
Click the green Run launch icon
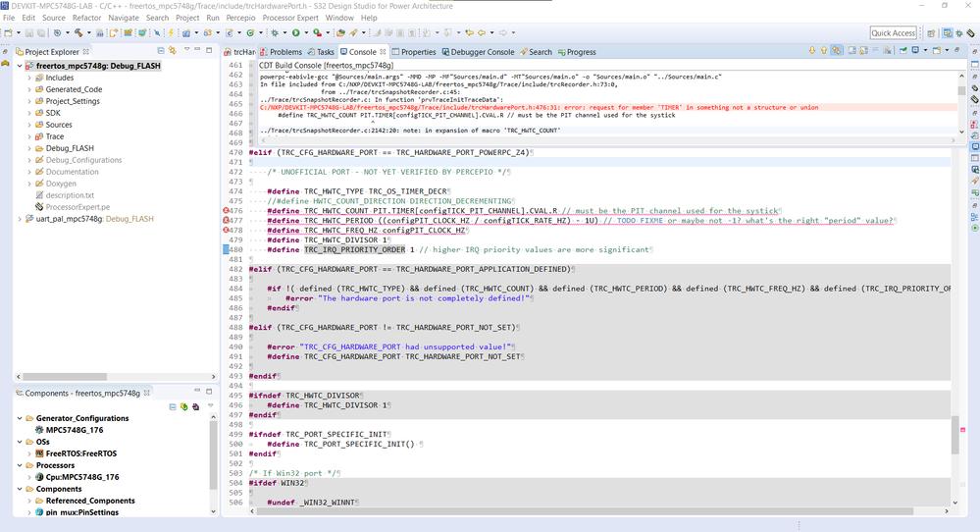[x=295, y=32]
